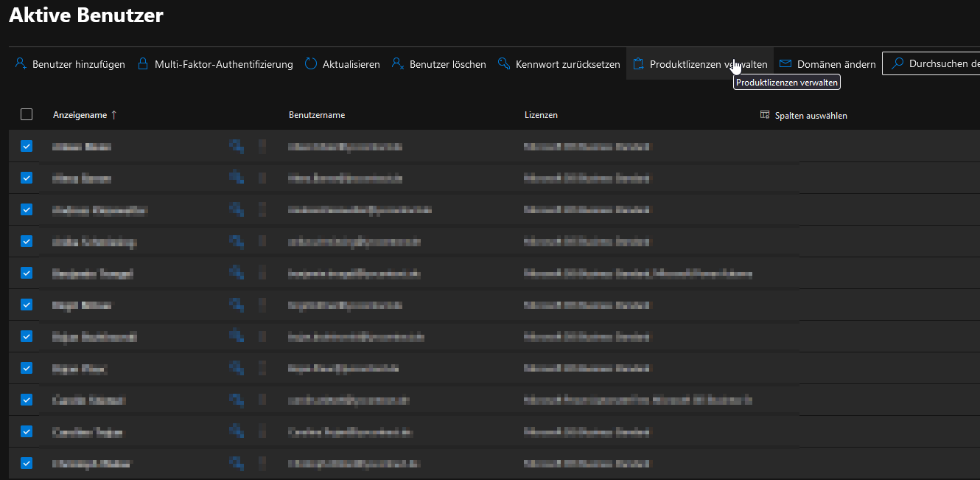Select Benutzer löschen in the toolbar
This screenshot has height=480, width=980.
click(438, 64)
